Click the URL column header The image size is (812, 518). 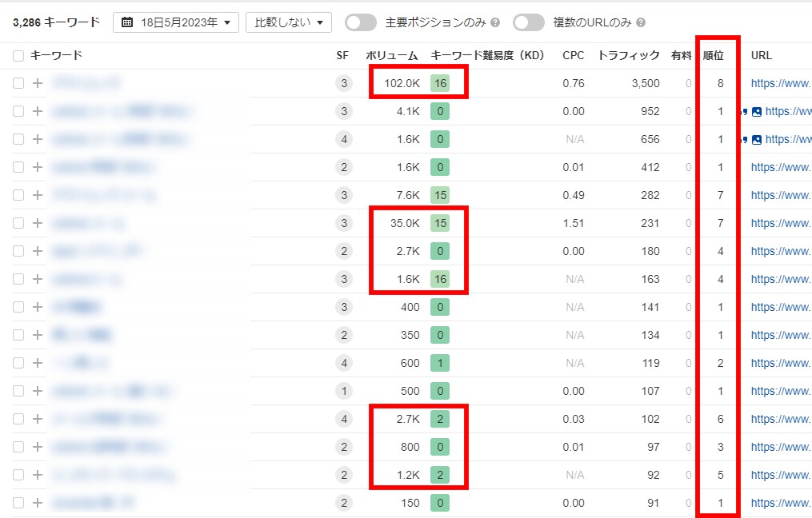pyautogui.click(x=762, y=55)
